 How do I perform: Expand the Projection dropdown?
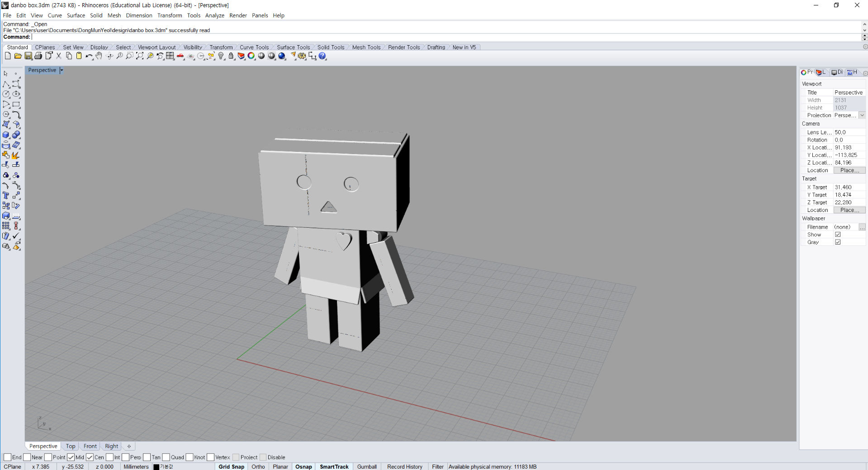(x=862, y=115)
